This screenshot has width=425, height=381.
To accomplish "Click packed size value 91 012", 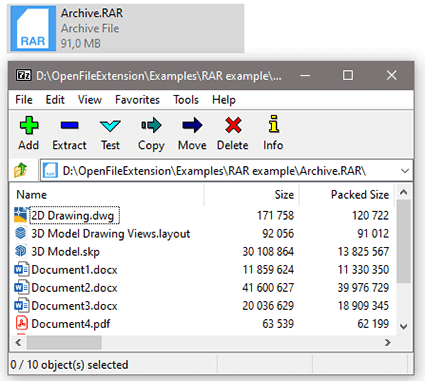I will 373,234.
